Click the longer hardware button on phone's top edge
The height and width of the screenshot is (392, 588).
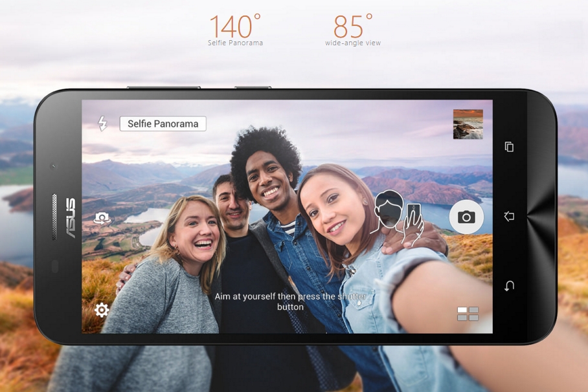point(163,87)
